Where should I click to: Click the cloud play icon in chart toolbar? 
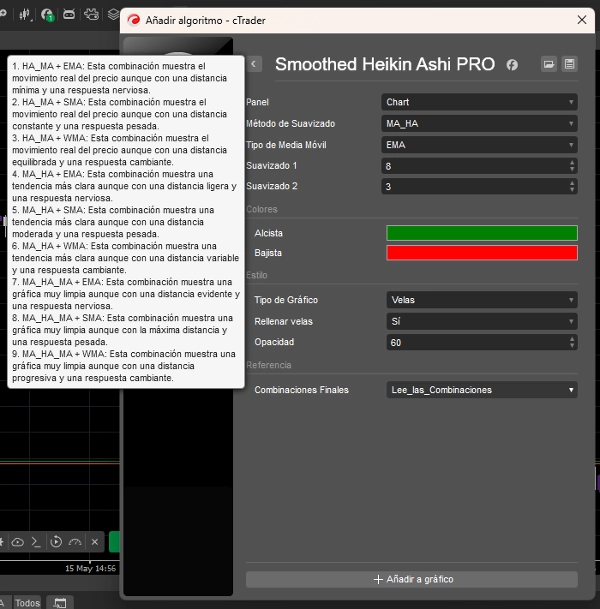click(x=17, y=542)
